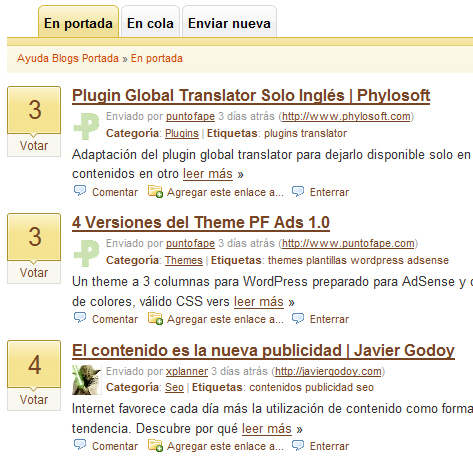Viewport: 473px width, 457px height.
Task: Visit http://www.phylosoft.com link
Action: pos(346,116)
